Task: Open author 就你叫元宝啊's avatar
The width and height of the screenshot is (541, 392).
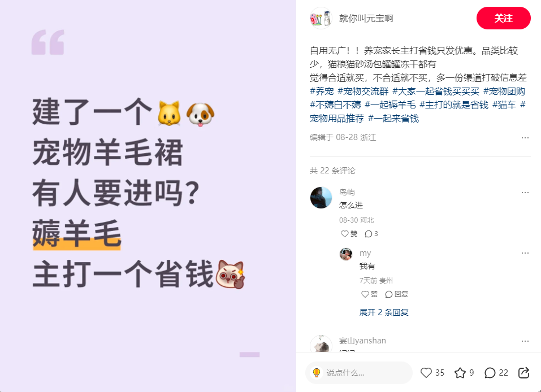Action: click(x=321, y=18)
